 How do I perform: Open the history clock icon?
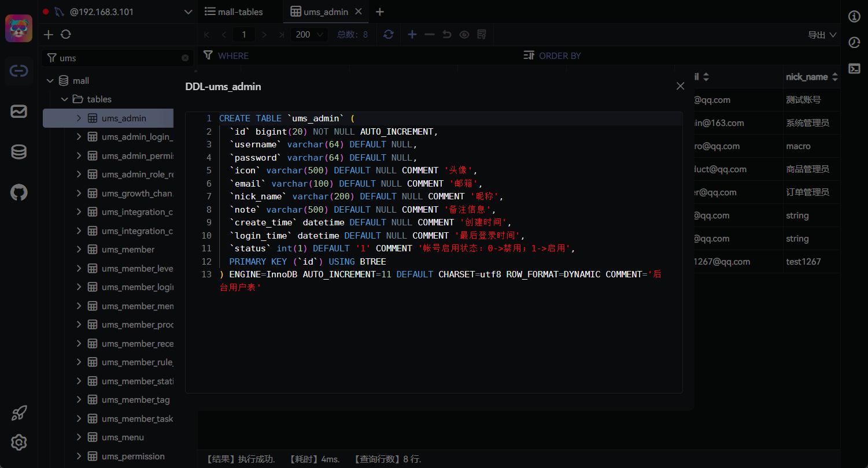tap(854, 42)
